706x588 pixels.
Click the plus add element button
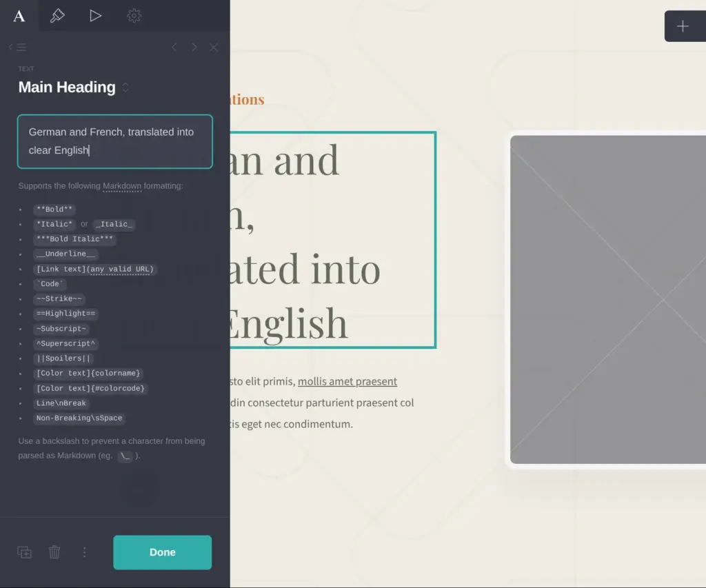coord(683,26)
